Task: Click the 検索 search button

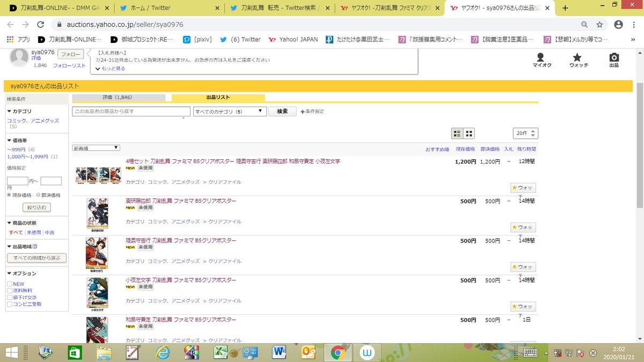Action: pos(282,111)
